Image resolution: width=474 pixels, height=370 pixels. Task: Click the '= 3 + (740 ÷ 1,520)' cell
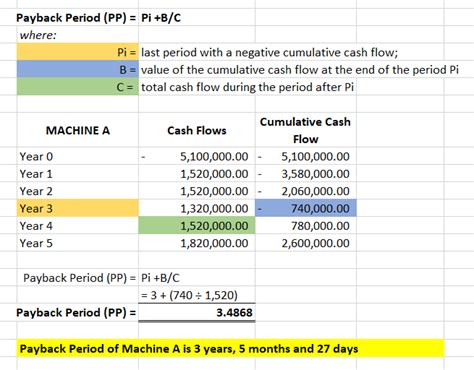click(x=197, y=295)
